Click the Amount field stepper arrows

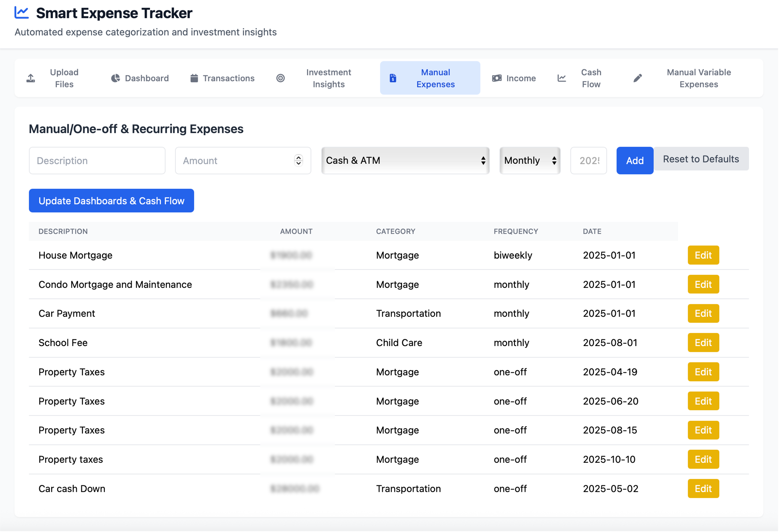tap(298, 160)
